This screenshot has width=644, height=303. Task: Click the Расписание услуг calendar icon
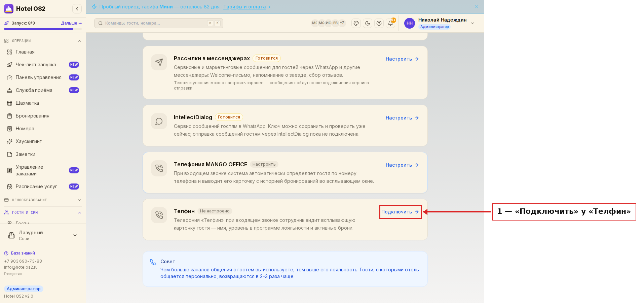pos(10,187)
